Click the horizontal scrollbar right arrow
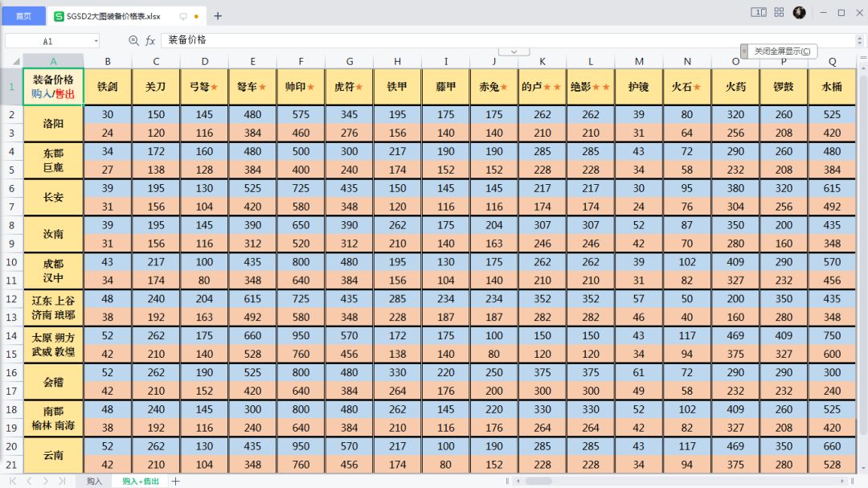The image size is (868, 488). [x=842, y=481]
